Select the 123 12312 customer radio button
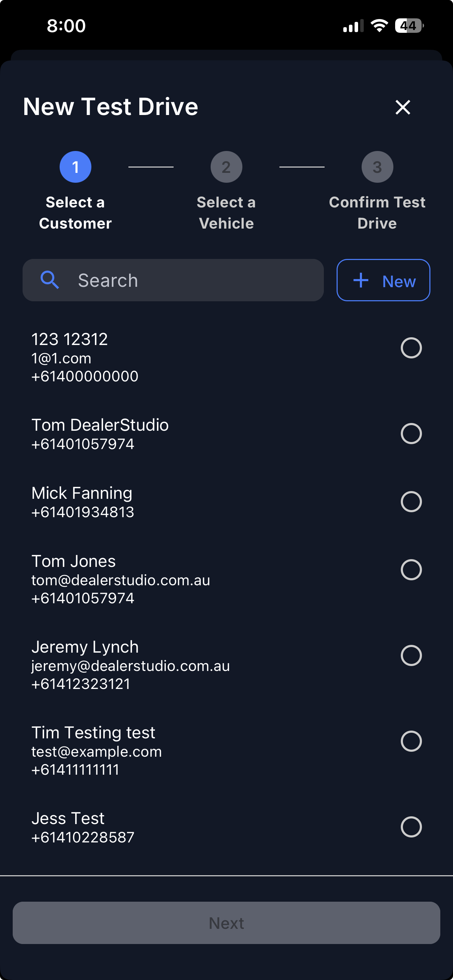This screenshot has height=980, width=453. click(411, 348)
